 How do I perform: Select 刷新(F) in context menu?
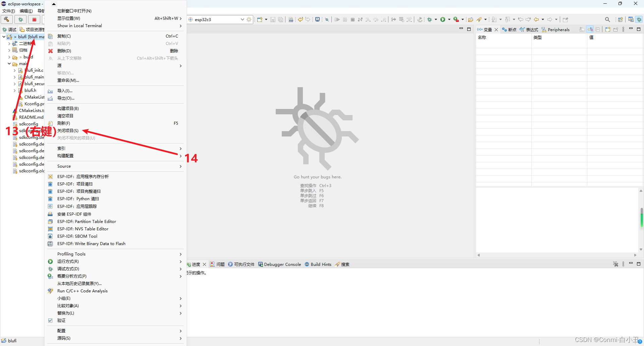63,123
